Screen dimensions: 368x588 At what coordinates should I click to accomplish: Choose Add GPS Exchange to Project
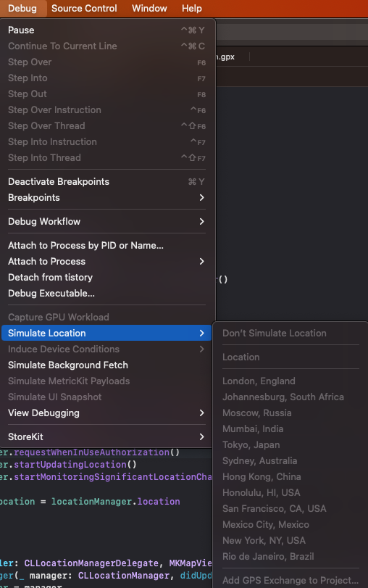pyautogui.click(x=290, y=580)
